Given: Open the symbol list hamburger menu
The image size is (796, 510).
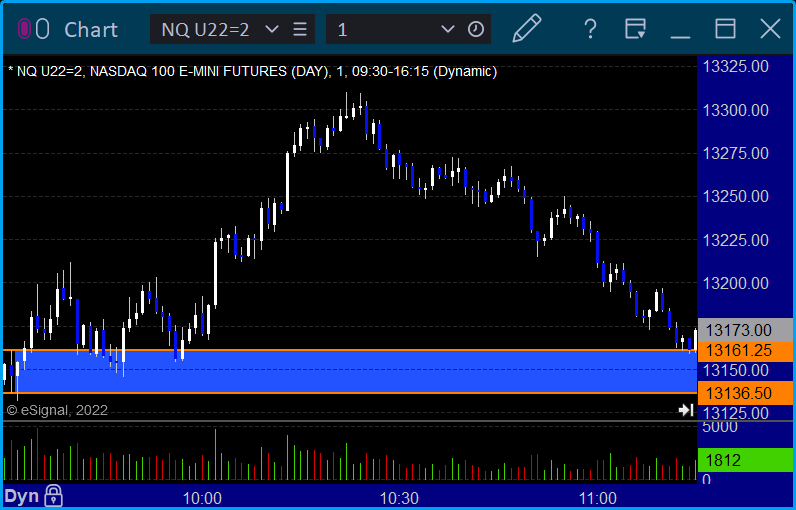Looking at the screenshot, I should tap(300, 29).
